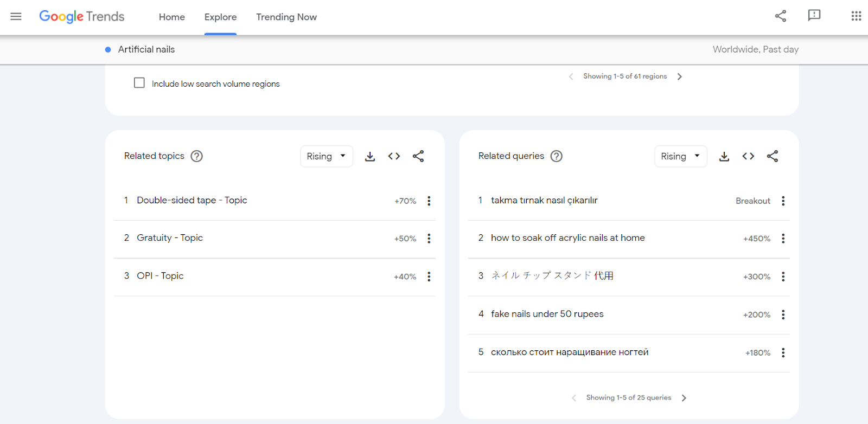Open Related topics help icon
This screenshot has width=868, height=424.
197,156
